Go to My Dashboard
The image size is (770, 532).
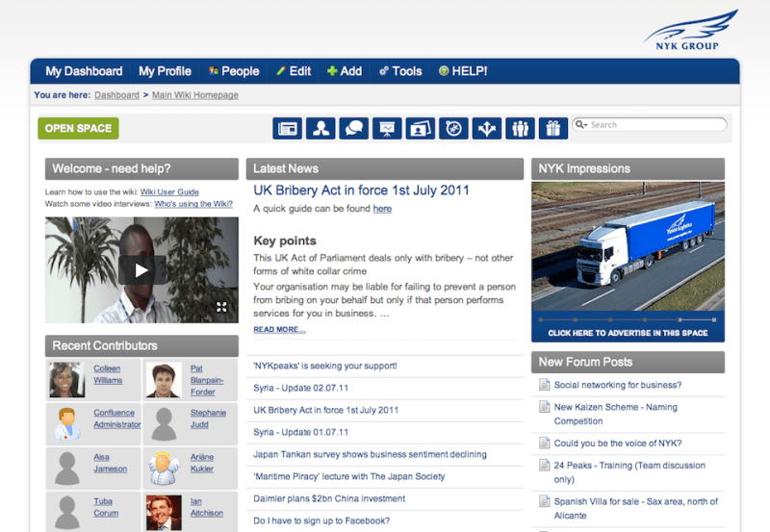[84, 71]
